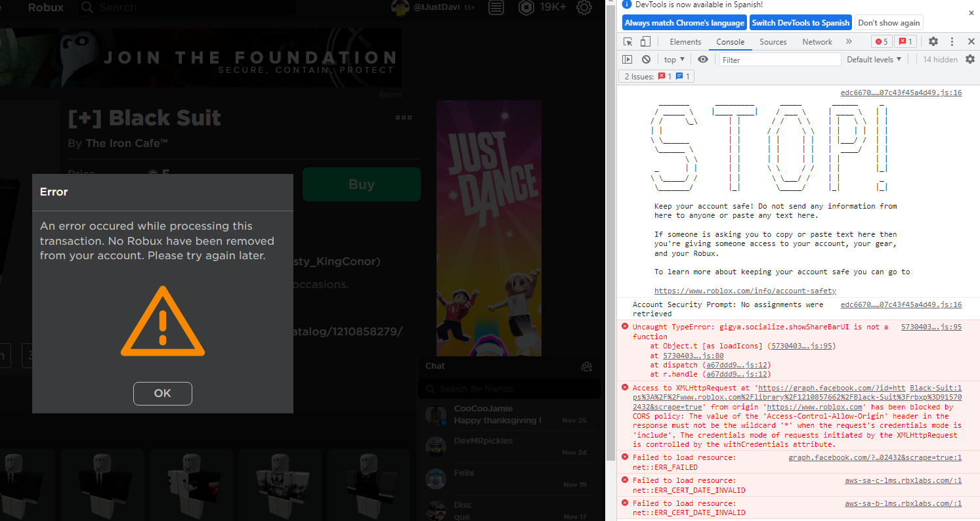Activate the inspect element cursor tool
This screenshot has width=980, height=521.
pos(628,41)
